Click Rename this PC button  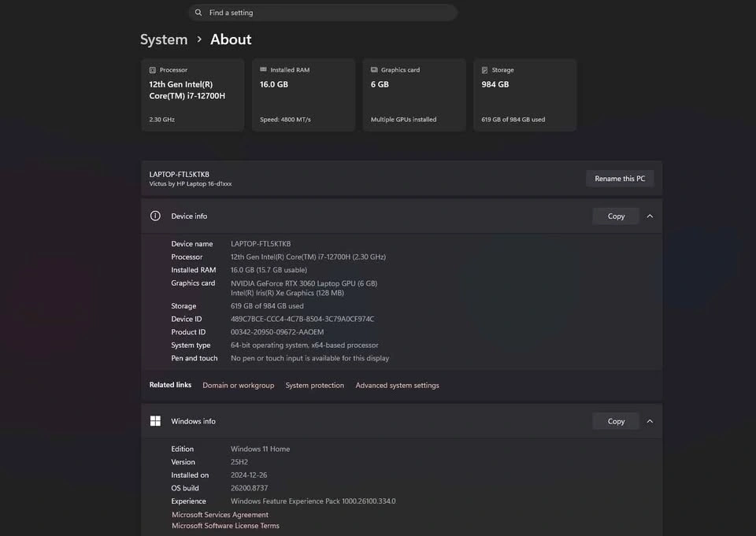pos(620,179)
